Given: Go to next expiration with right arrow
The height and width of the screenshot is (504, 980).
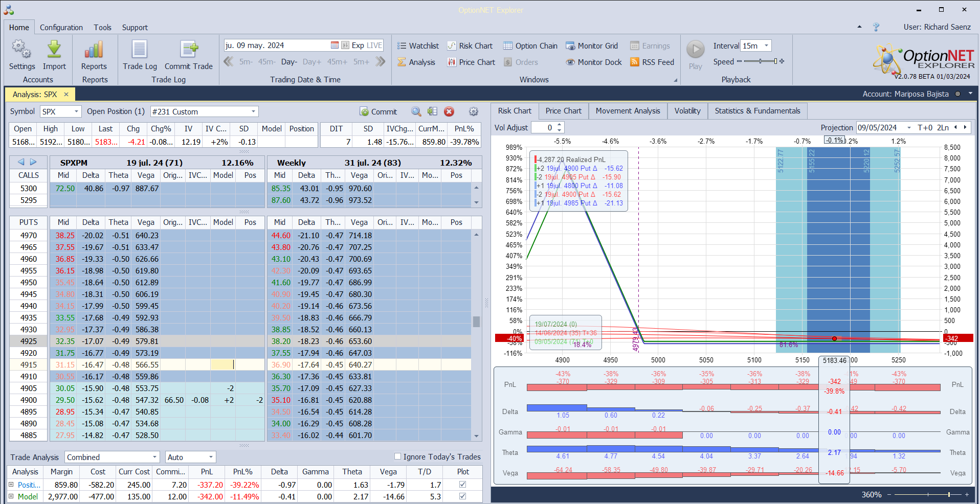Looking at the screenshot, I should 33,162.
